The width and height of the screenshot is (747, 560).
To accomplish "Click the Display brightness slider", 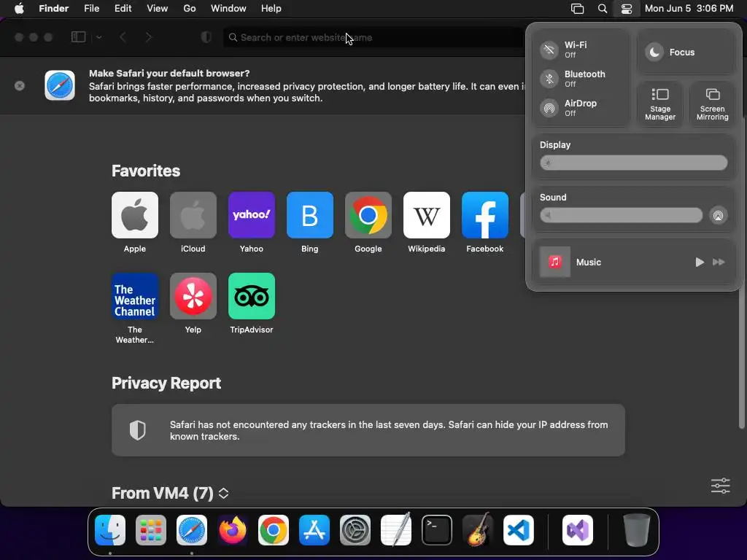I will [634, 163].
